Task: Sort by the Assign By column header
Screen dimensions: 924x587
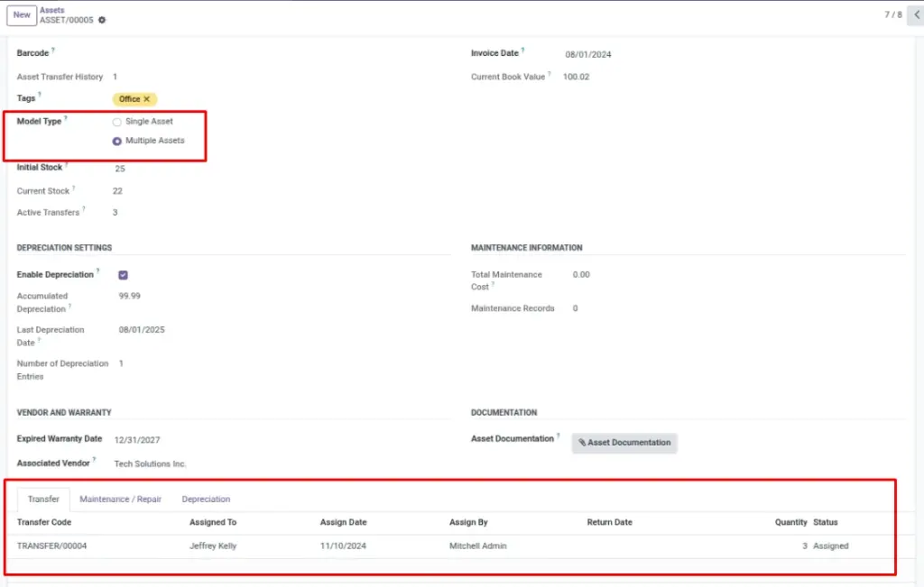Action: pyautogui.click(x=468, y=522)
